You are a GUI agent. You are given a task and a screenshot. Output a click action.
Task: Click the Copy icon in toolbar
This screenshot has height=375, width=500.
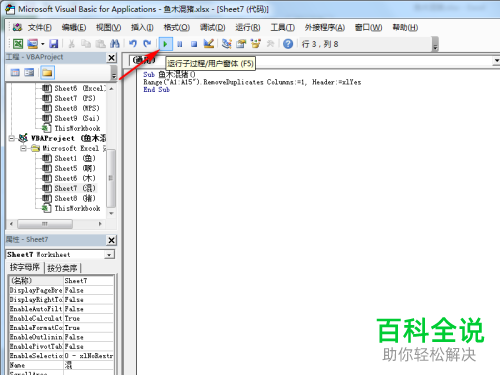[x=86, y=44]
